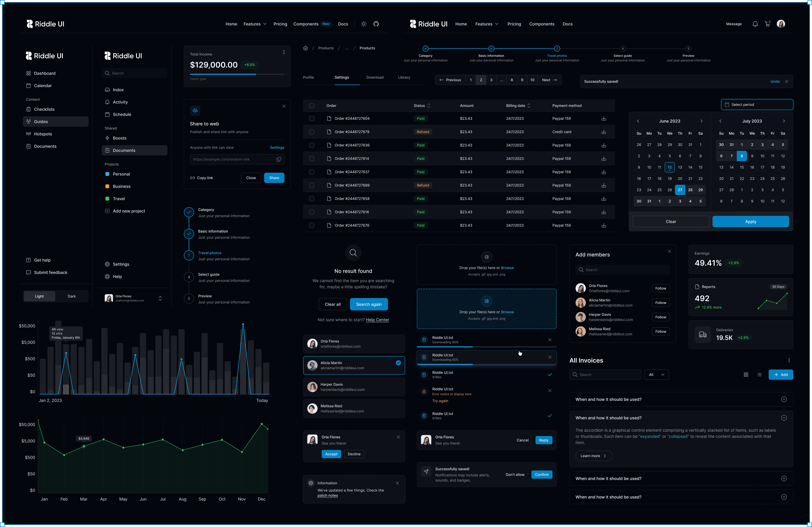This screenshot has width=812, height=527.
Task: Check the box for Order #2448727689
Action: (x=311, y=186)
